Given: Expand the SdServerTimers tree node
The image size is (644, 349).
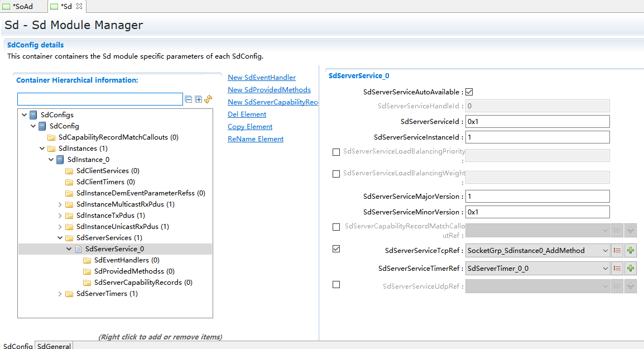Looking at the screenshot, I should pyautogui.click(x=60, y=294).
